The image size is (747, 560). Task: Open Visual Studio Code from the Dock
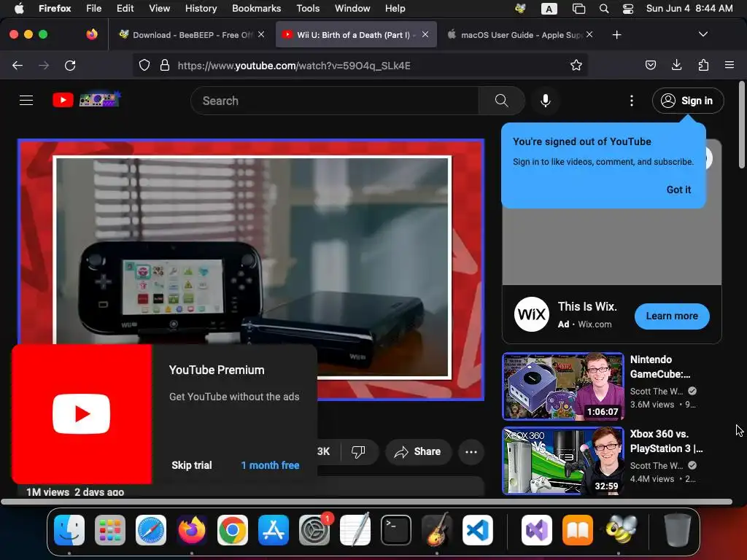pos(478,530)
